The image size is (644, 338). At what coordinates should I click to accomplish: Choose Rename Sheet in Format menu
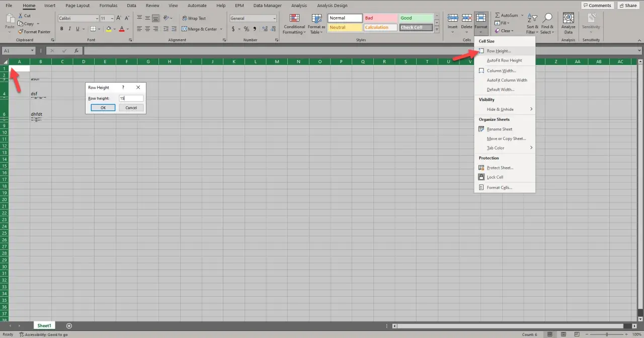pyautogui.click(x=505, y=129)
